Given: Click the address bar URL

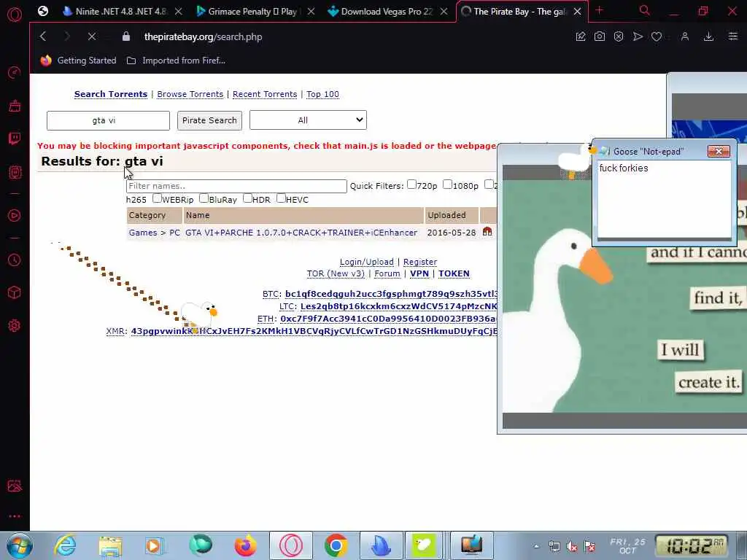Looking at the screenshot, I should click(x=203, y=36).
